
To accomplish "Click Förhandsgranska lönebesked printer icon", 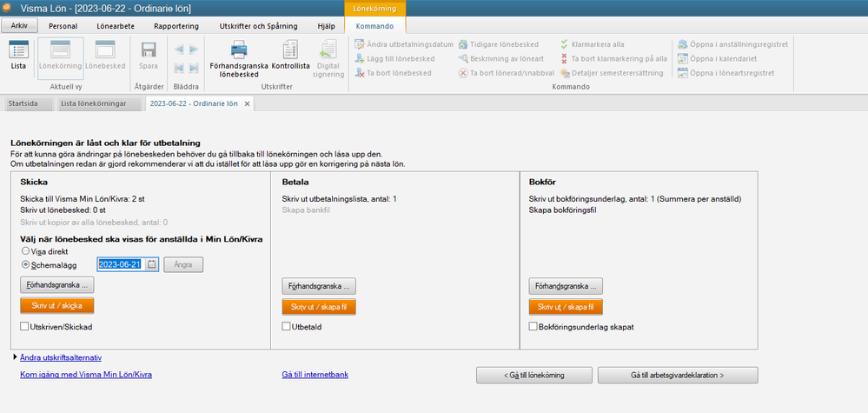I will 237,54.
